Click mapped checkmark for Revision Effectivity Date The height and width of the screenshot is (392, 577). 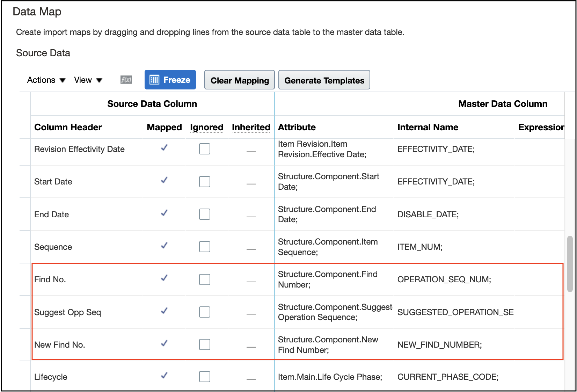tap(164, 148)
